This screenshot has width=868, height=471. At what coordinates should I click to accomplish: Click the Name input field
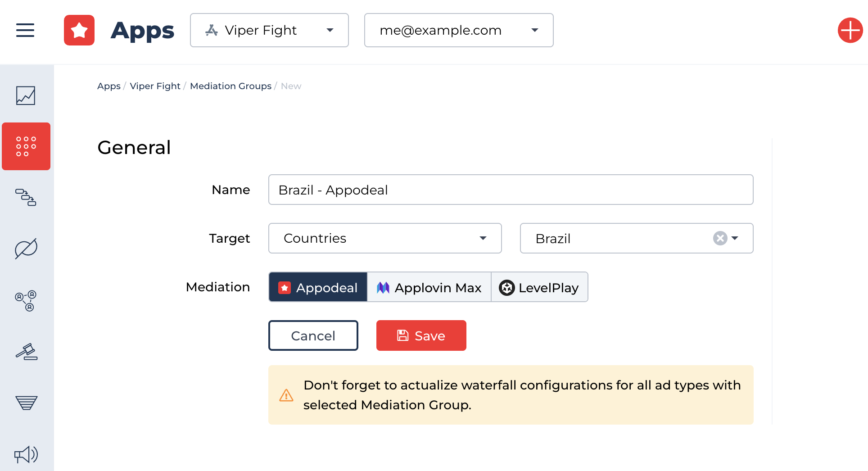(511, 190)
